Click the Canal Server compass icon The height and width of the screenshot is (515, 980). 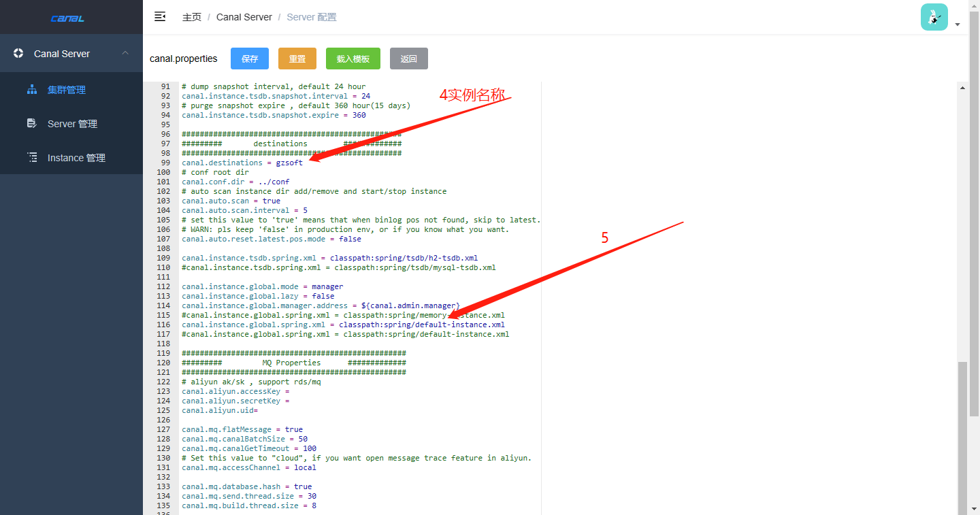coord(18,54)
